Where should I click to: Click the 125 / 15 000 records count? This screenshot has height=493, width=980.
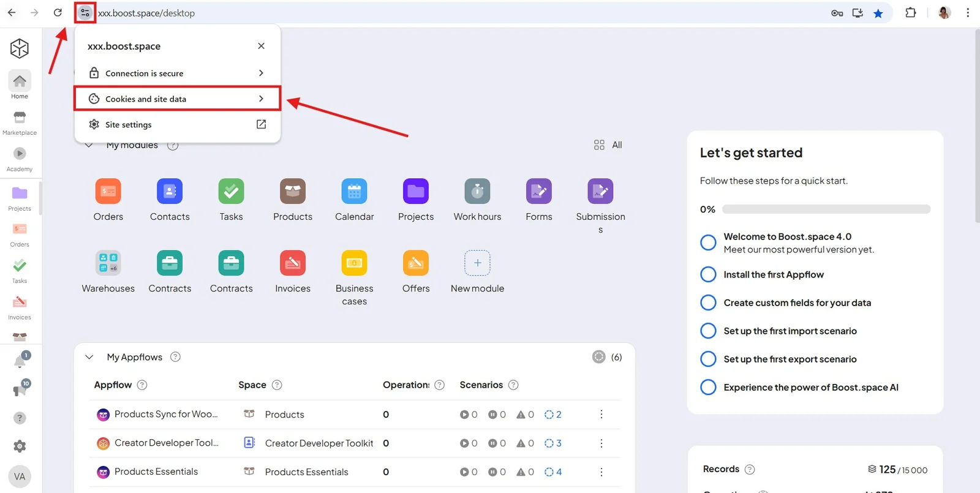898,470
